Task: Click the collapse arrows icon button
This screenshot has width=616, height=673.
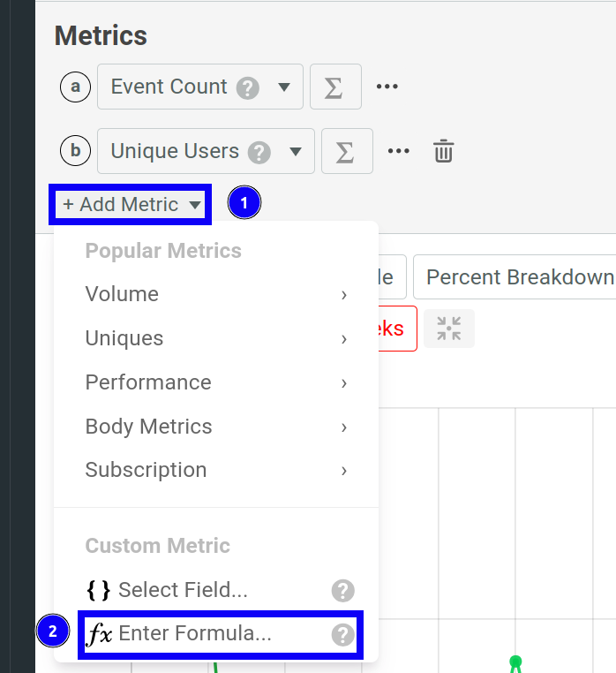Action: [x=449, y=329]
